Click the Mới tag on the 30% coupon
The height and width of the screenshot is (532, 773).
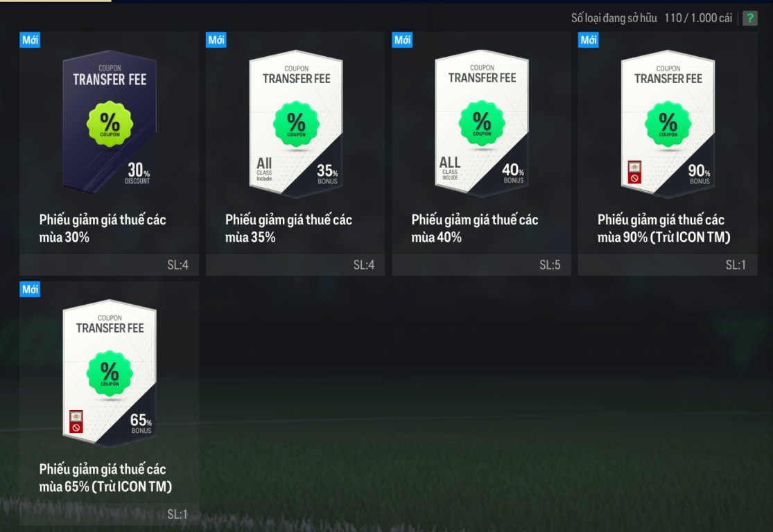point(30,40)
